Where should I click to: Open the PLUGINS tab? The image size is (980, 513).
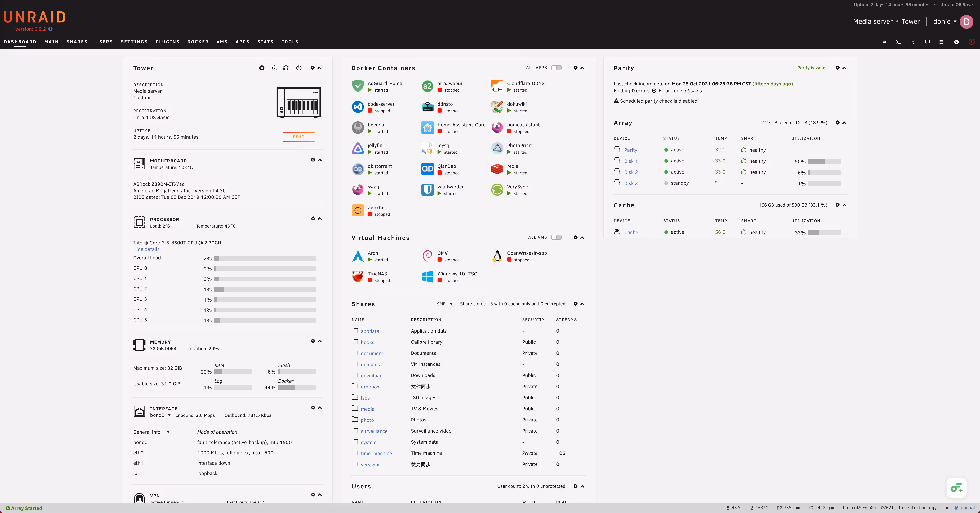point(167,42)
